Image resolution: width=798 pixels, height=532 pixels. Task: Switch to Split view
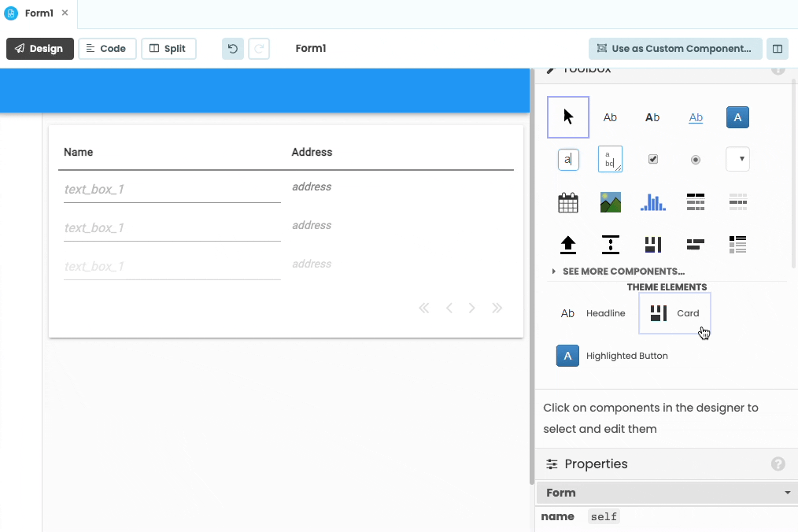168,48
